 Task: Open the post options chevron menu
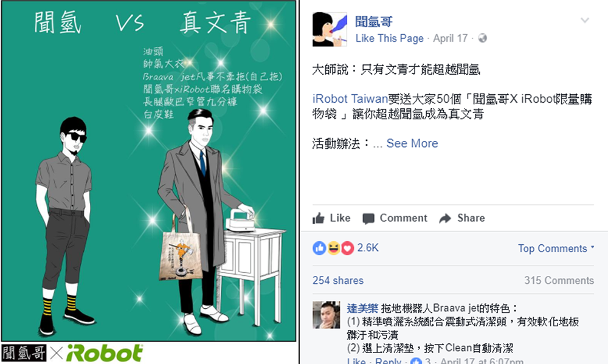point(585,20)
